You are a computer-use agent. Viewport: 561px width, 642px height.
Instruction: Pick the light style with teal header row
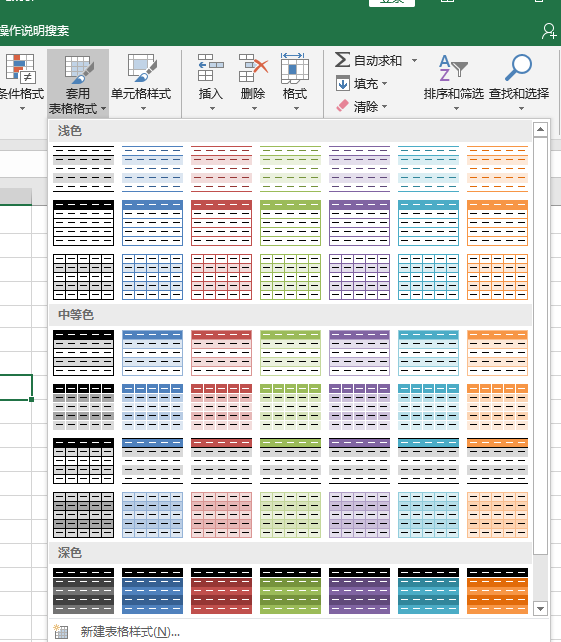[428, 223]
